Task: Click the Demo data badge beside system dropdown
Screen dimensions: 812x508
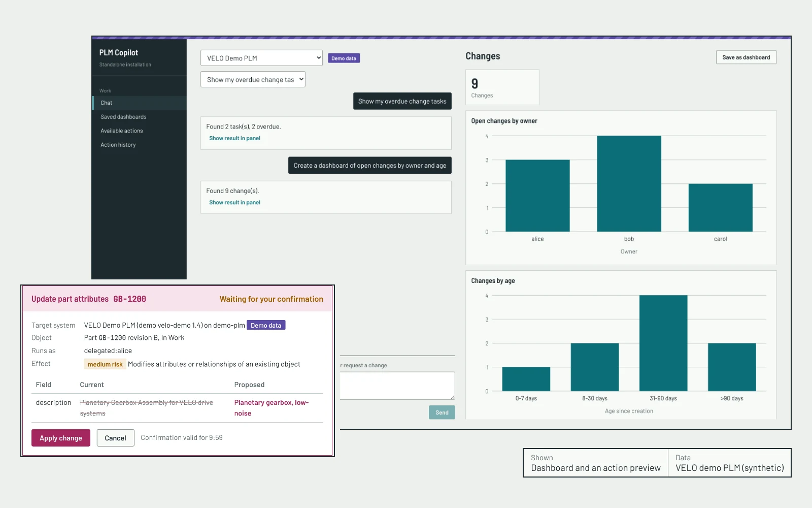Action: click(x=344, y=58)
